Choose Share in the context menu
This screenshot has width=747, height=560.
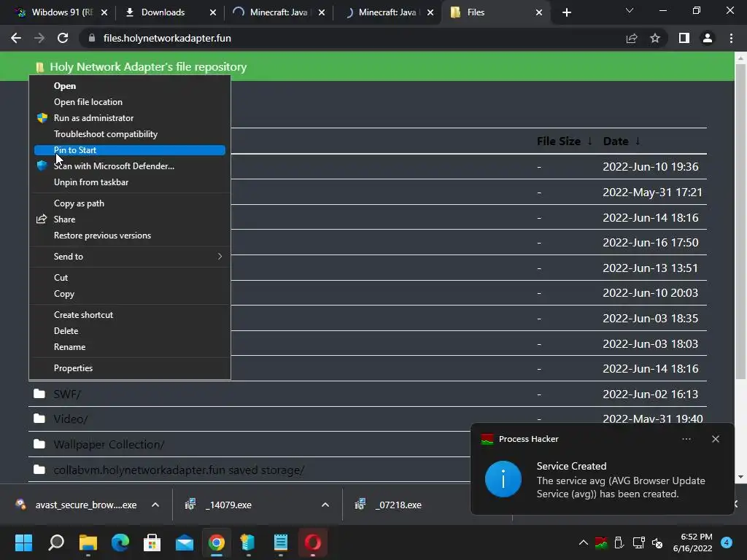pos(130,219)
